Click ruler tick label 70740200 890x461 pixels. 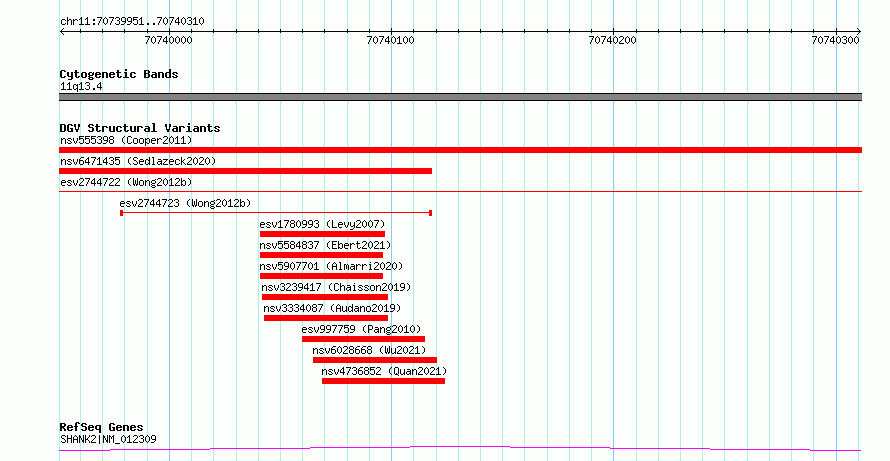point(612,40)
